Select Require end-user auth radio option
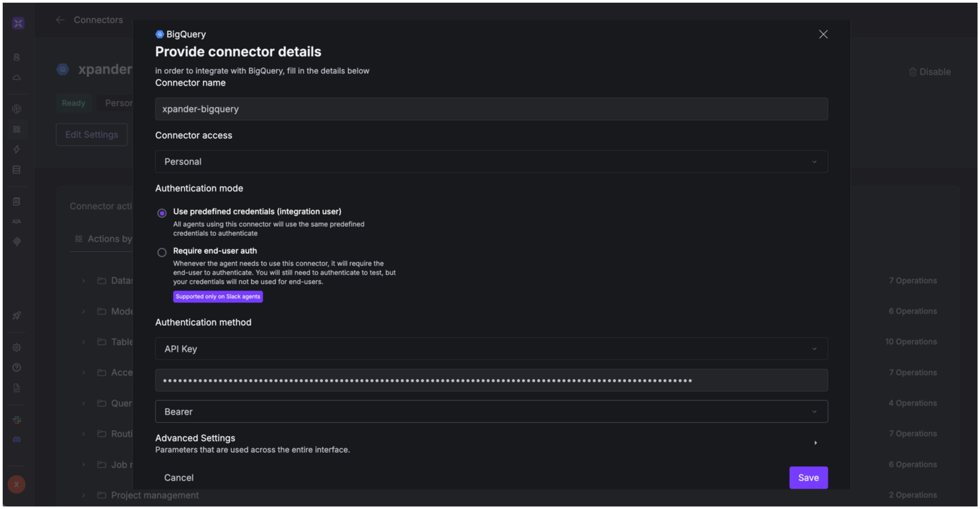980x509 pixels. point(162,252)
